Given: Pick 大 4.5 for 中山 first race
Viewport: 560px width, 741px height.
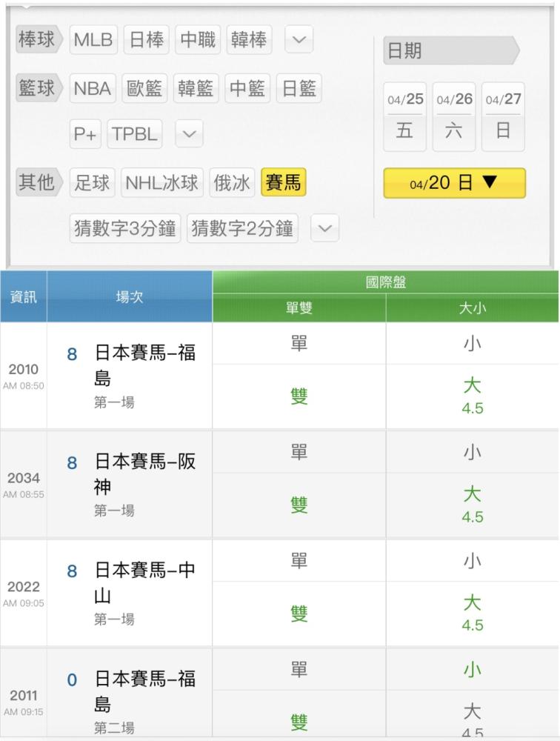Looking at the screenshot, I should (x=472, y=612).
